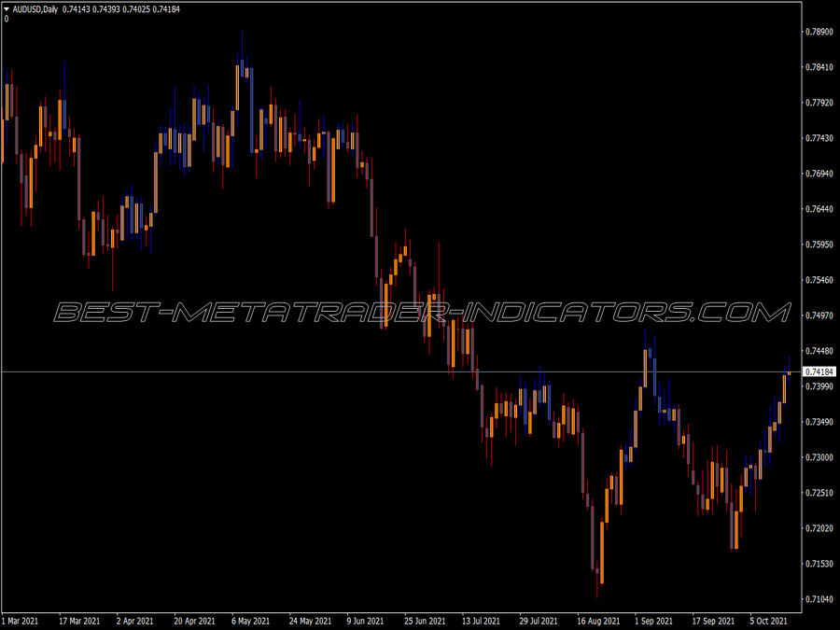Click the 6 May 2021 date label

tap(251, 621)
